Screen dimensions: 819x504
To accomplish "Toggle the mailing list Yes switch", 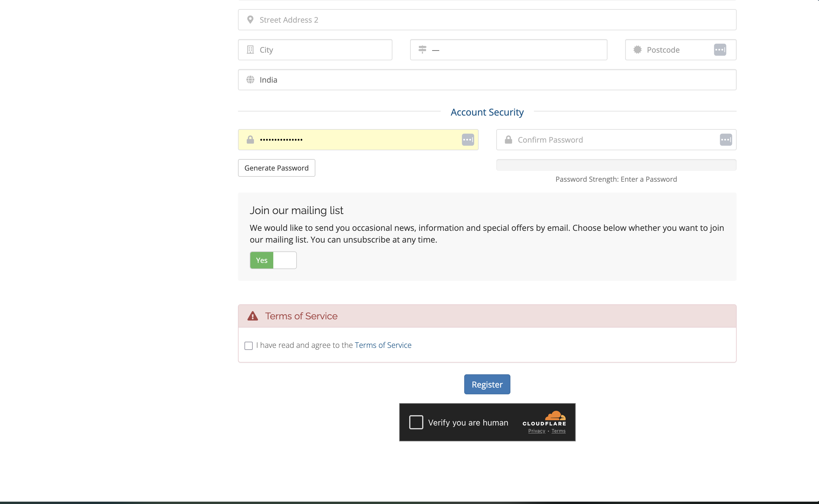I will [x=273, y=260].
